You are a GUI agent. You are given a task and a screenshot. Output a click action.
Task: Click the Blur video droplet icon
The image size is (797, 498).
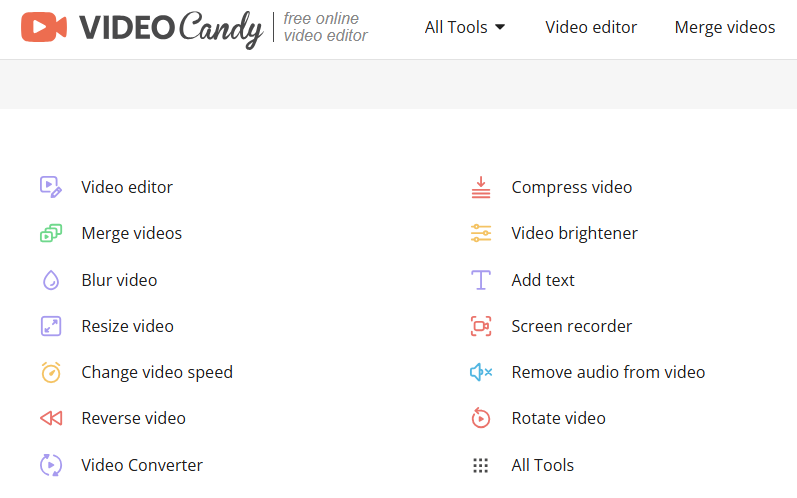tap(51, 280)
